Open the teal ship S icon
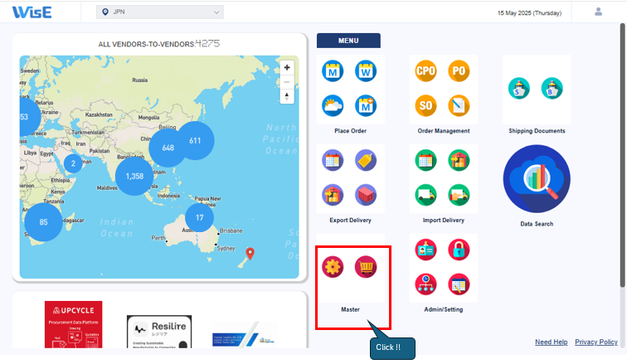Image resolution: width=627 pixels, height=364 pixels. (519, 88)
